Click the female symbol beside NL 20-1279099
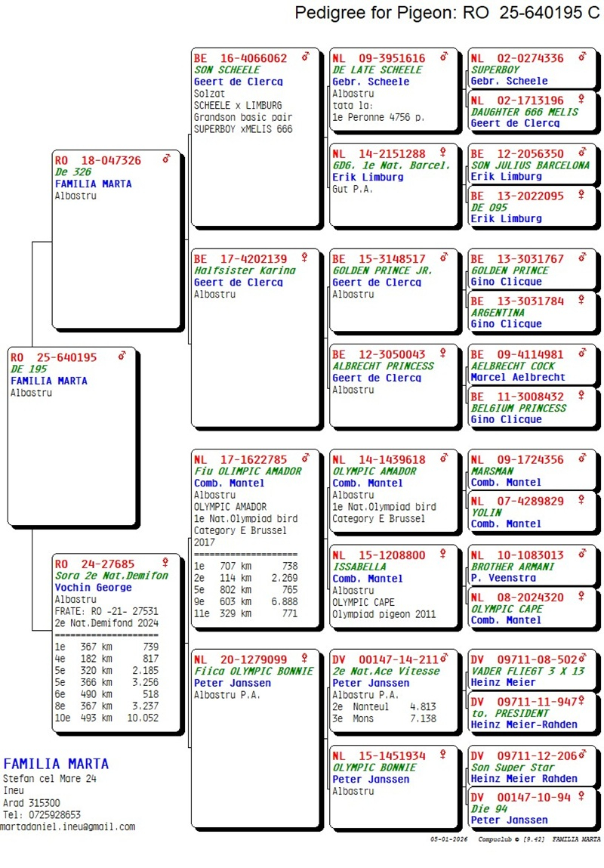 306,659
